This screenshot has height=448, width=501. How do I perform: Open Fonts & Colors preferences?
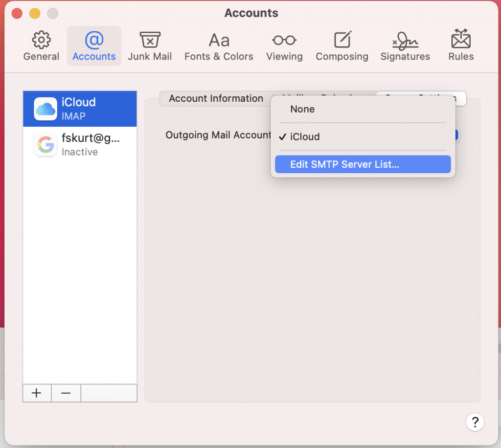tap(219, 46)
